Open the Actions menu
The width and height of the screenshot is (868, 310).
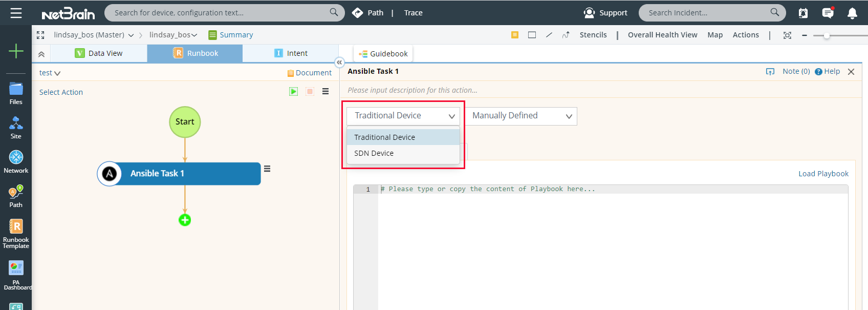pyautogui.click(x=746, y=35)
